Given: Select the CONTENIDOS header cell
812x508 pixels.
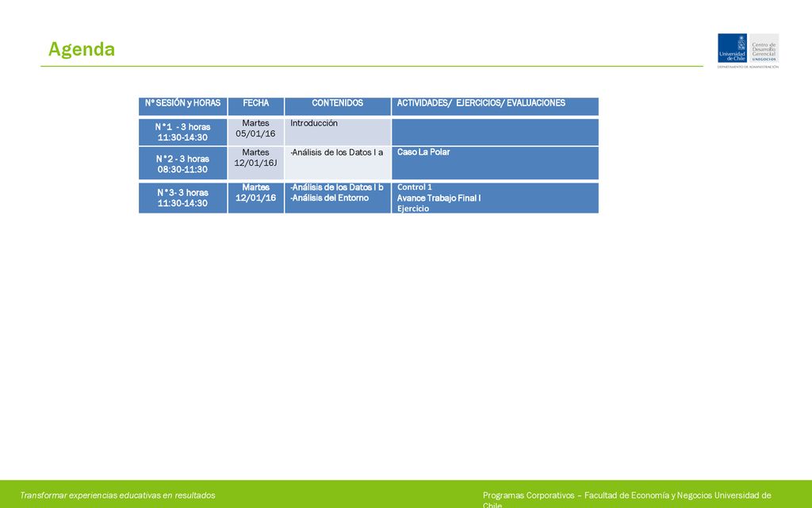Looking at the screenshot, I should point(338,106).
